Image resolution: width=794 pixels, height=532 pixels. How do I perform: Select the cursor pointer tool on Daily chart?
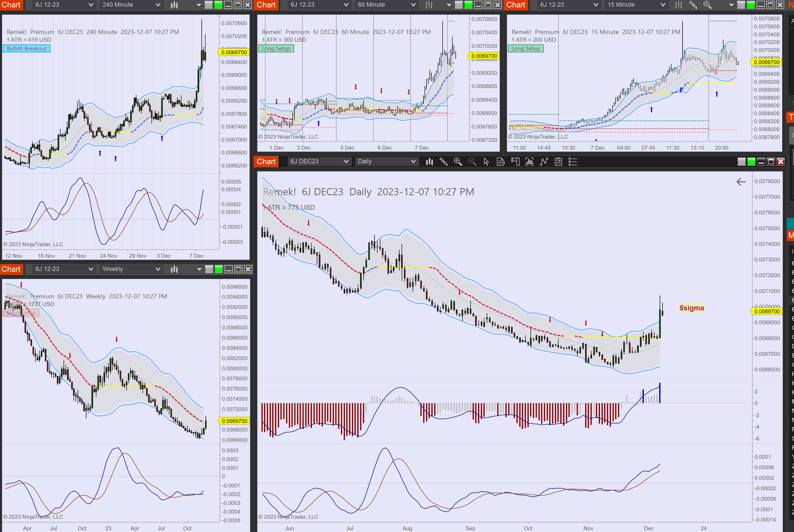(486, 162)
